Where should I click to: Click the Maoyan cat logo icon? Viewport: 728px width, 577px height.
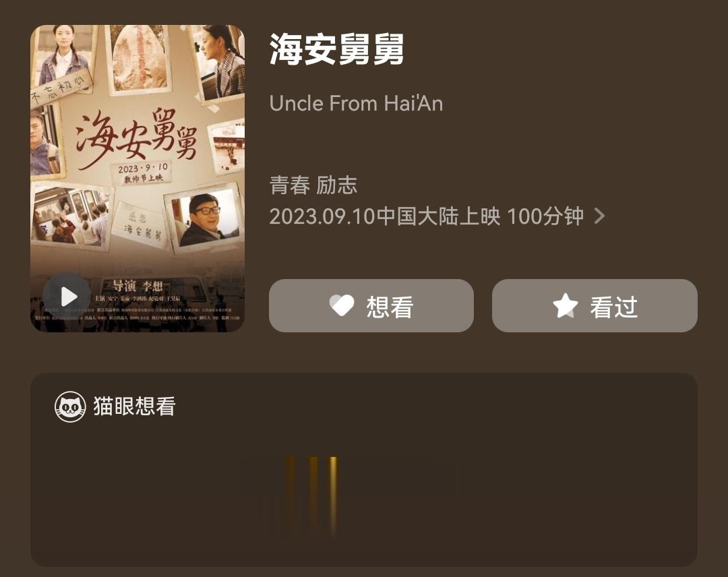(x=70, y=406)
